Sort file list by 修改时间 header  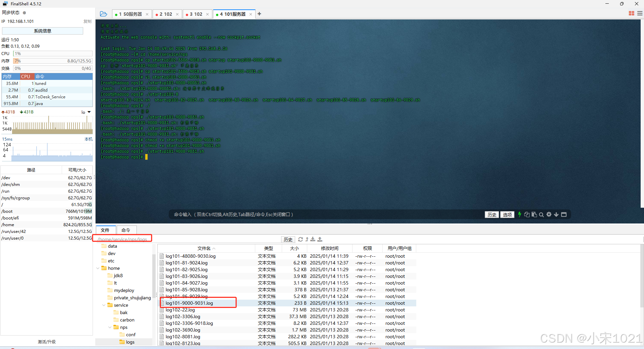click(x=330, y=248)
